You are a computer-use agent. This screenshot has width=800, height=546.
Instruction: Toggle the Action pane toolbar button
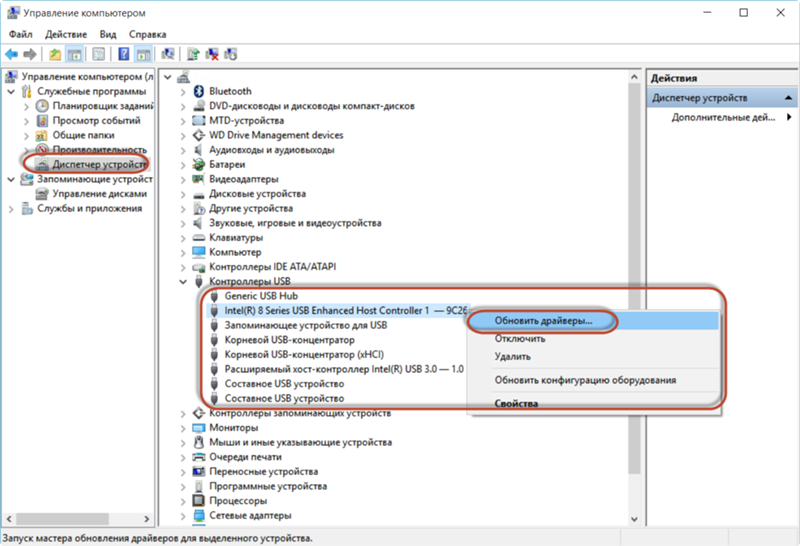143,54
